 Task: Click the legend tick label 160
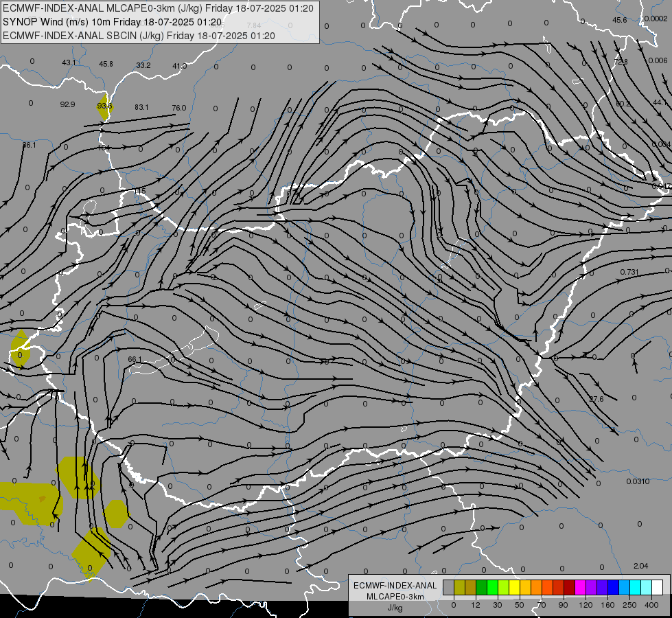(607, 605)
